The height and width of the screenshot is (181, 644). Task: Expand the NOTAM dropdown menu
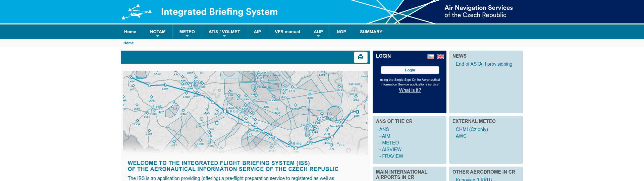tap(158, 32)
